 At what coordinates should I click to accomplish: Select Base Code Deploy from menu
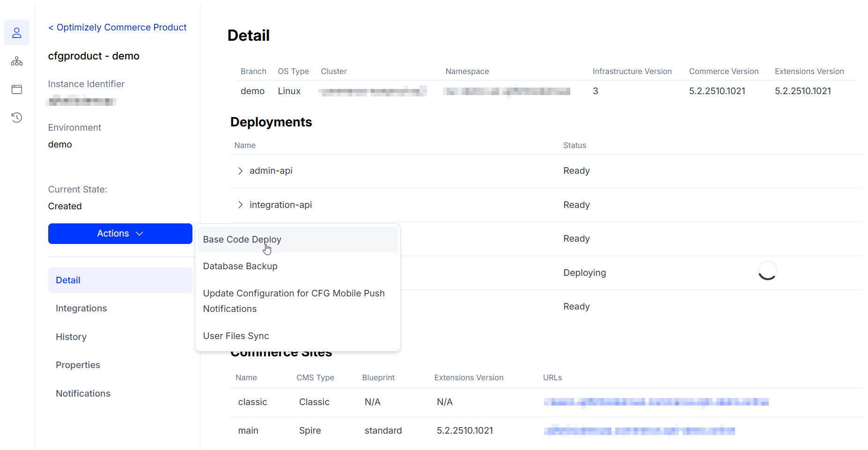point(242,240)
